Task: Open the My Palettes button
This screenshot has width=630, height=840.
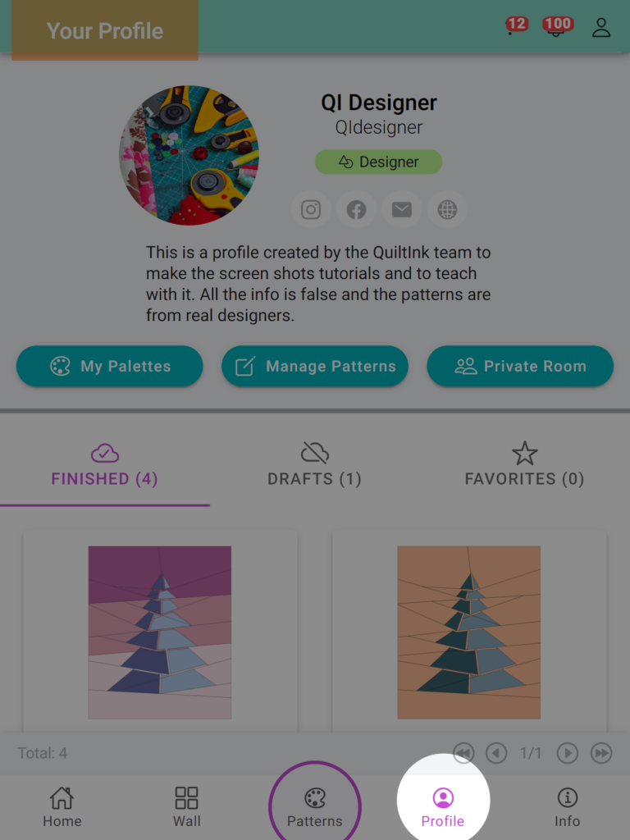Action: [x=110, y=366]
